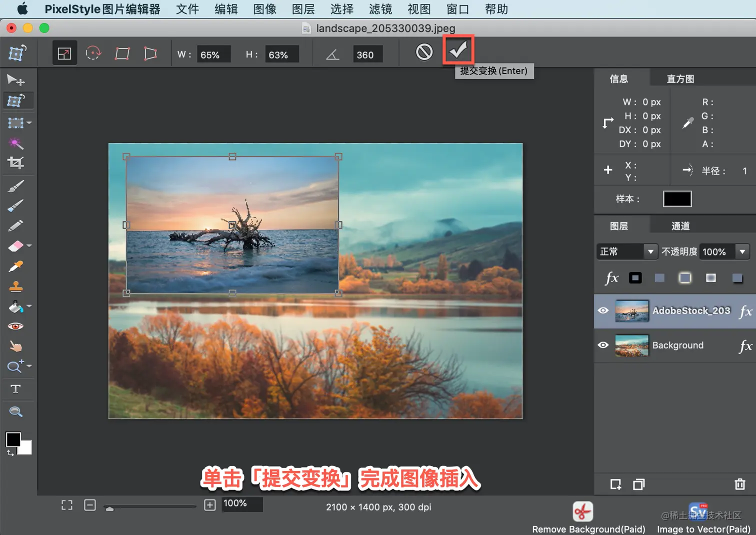
Task: Click the black foreground color swatch
Action: [x=13, y=439]
